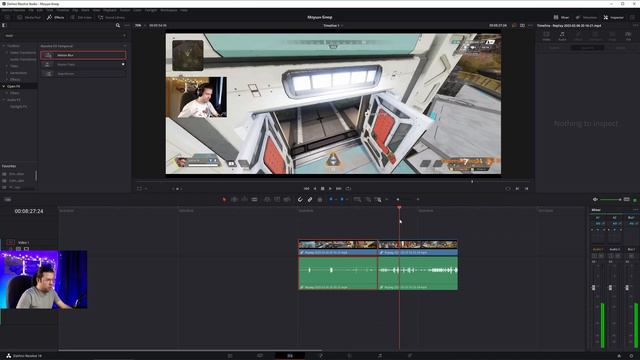This screenshot has height=360, width=640.
Task: Toggle the Position Lock icon
Action: pyautogui.click(x=320, y=200)
